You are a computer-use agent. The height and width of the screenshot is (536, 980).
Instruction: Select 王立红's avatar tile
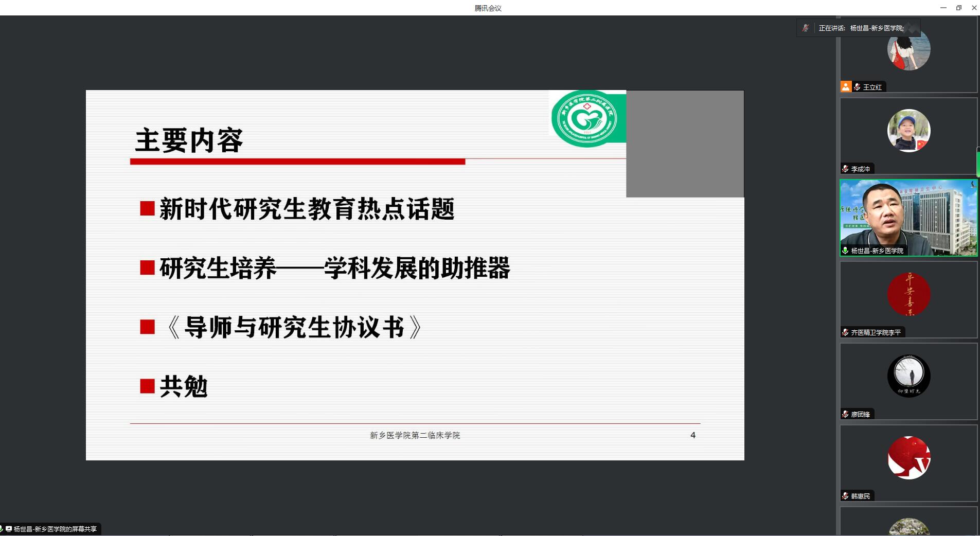(908, 50)
